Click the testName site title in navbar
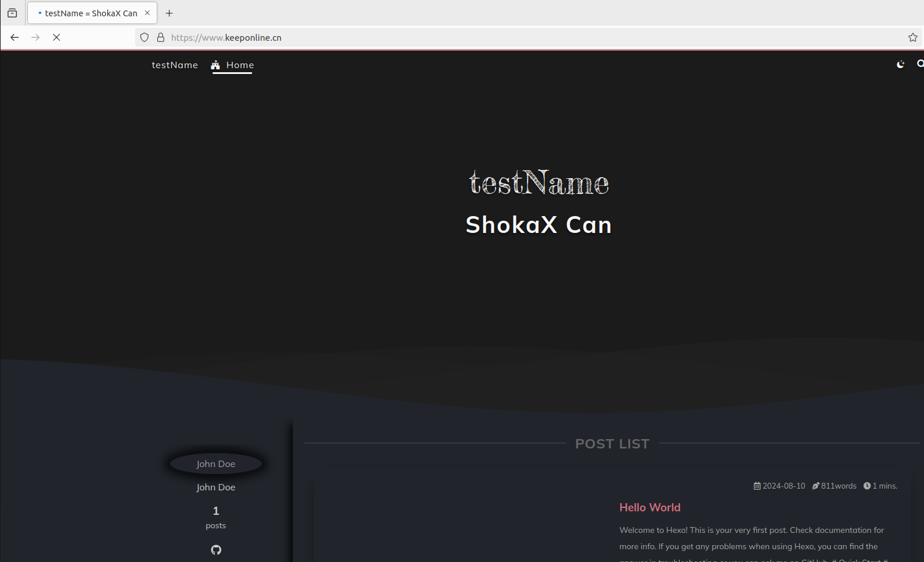The width and height of the screenshot is (924, 562). point(175,65)
